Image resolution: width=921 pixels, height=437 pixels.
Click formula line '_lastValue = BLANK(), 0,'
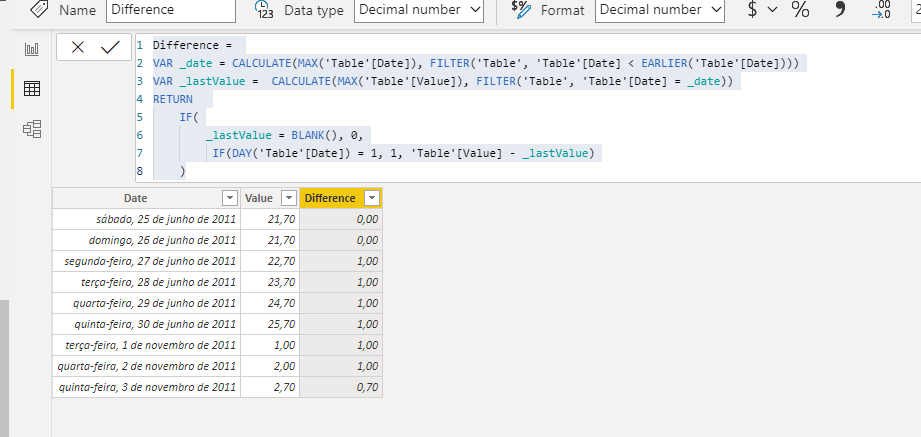point(285,136)
